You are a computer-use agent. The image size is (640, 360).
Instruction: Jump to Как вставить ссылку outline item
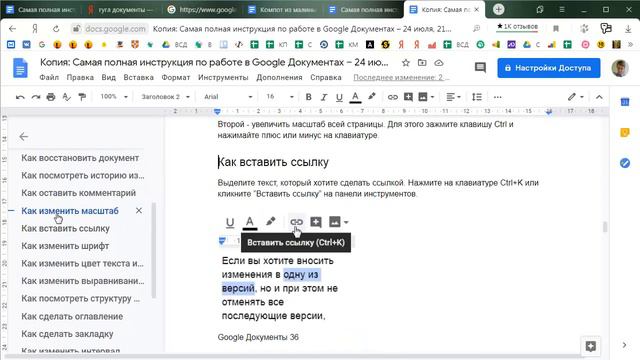coord(65,229)
